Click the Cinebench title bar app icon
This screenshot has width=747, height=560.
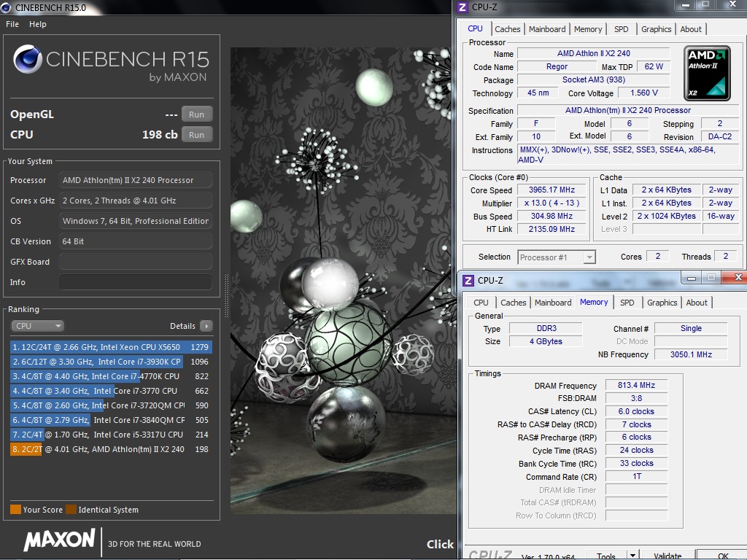coord(6,7)
